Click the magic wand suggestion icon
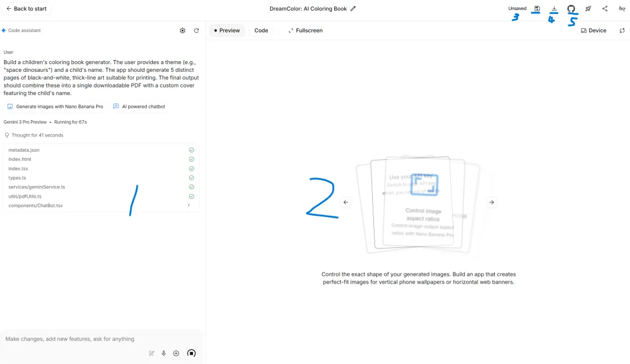 tap(151, 353)
